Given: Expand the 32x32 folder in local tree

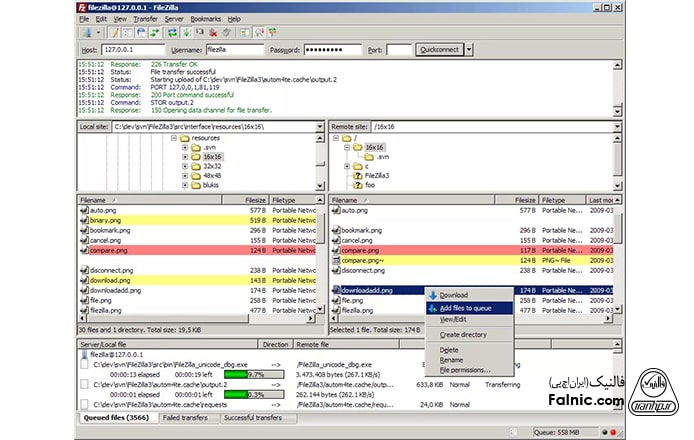Looking at the screenshot, I should click(x=185, y=166).
